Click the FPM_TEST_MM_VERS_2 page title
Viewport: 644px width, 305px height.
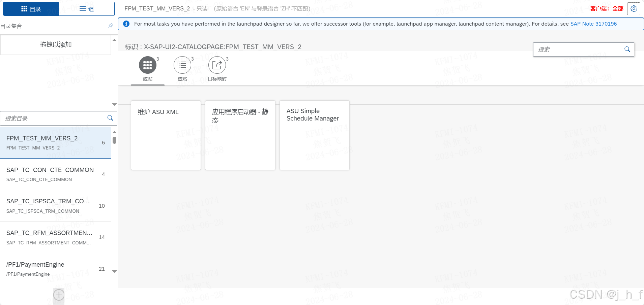[157, 8]
